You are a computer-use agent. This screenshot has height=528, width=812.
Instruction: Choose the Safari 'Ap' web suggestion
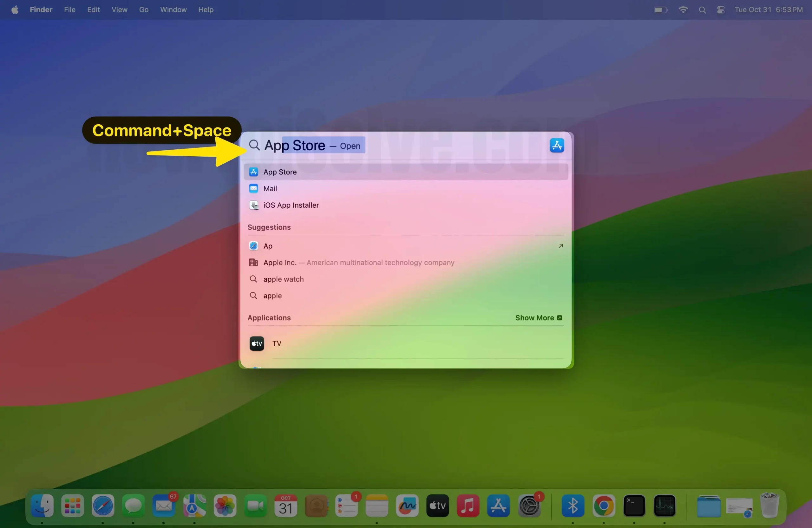point(406,246)
